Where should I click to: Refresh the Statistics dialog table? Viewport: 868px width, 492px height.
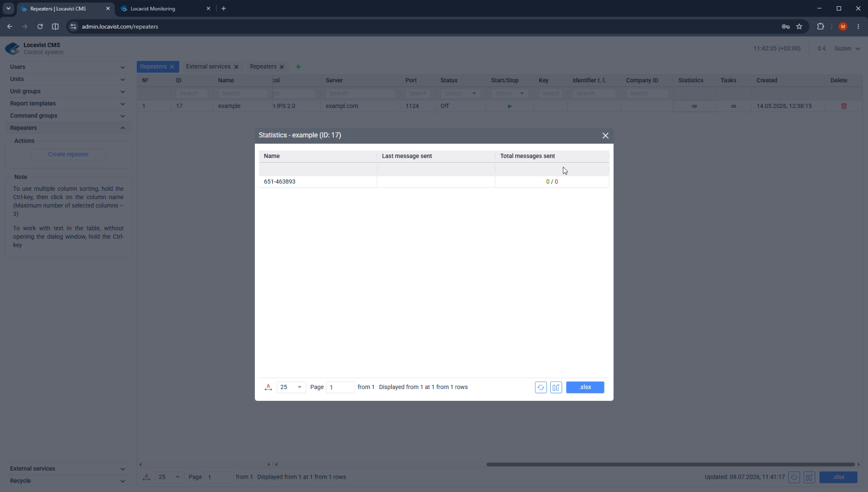click(x=541, y=387)
